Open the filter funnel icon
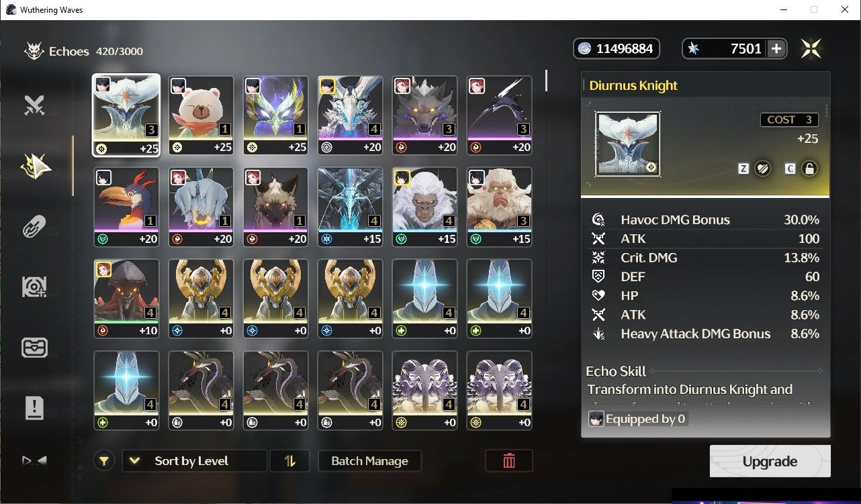Screen dimensions: 861x504 click(x=104, y=461)
